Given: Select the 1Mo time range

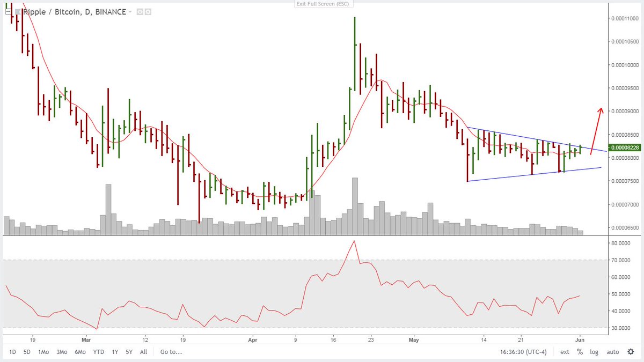Looking at the screenshot, I should coord(43,352).
